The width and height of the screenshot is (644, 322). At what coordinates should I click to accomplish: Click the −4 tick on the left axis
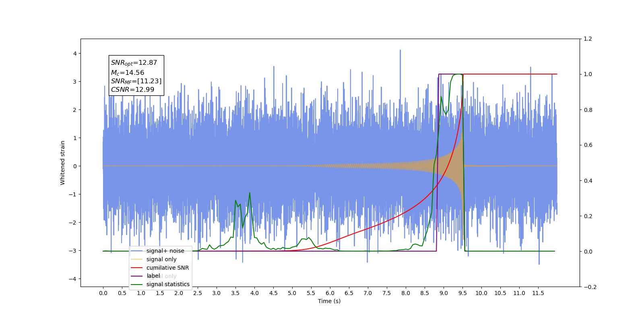[x=73, y=279]
